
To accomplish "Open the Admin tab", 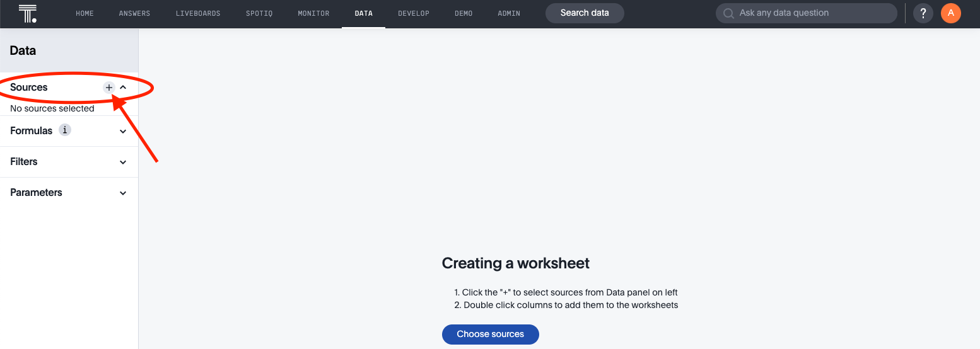I will tap(509, 13).
